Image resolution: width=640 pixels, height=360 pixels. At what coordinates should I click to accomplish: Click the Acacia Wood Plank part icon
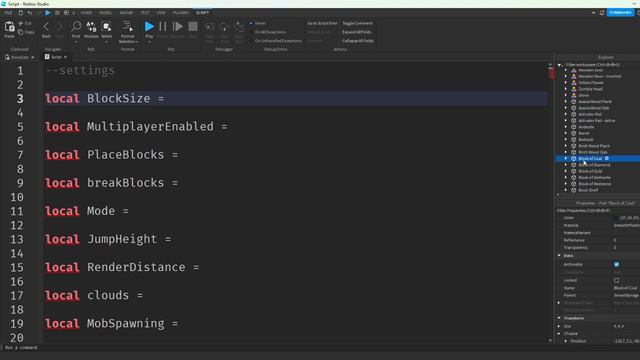click(573, 102)
